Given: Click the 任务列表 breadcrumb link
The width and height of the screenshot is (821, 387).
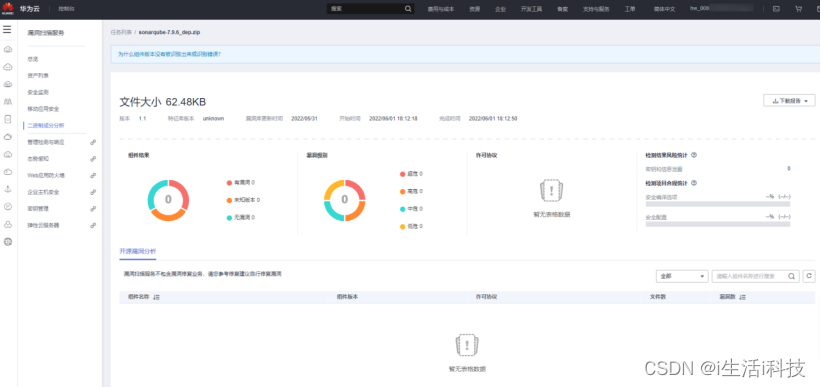Looking at the screenshot, I should pos(120,32).
